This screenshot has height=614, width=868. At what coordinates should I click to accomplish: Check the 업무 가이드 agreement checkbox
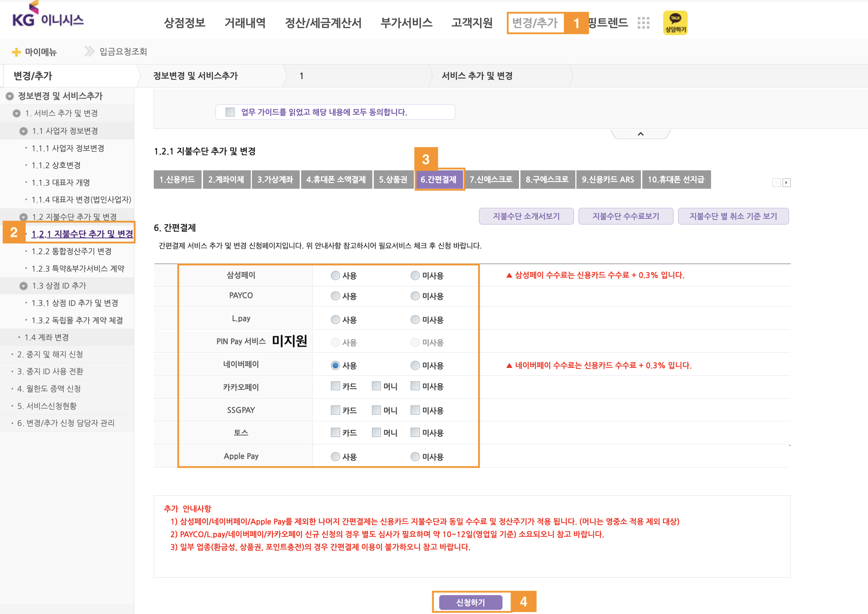point(230,112)
